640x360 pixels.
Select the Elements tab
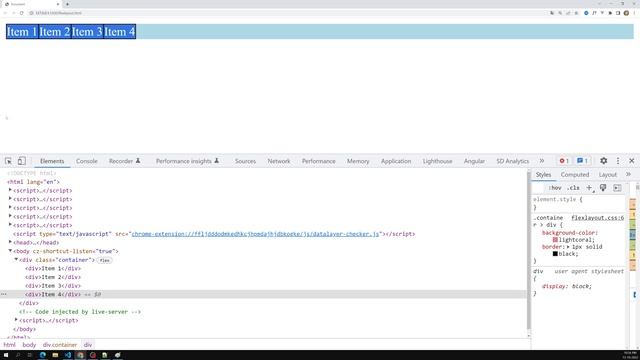[52, 161]
